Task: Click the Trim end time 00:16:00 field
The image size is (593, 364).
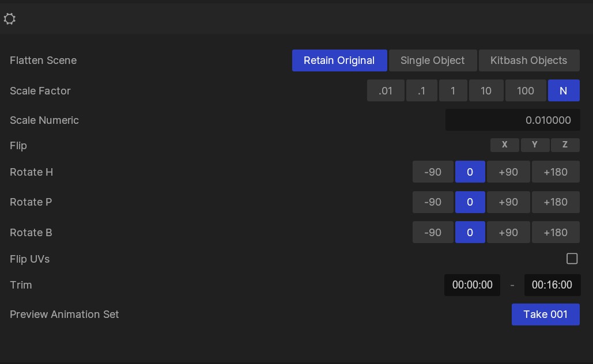Action: [x=552, y=285]
